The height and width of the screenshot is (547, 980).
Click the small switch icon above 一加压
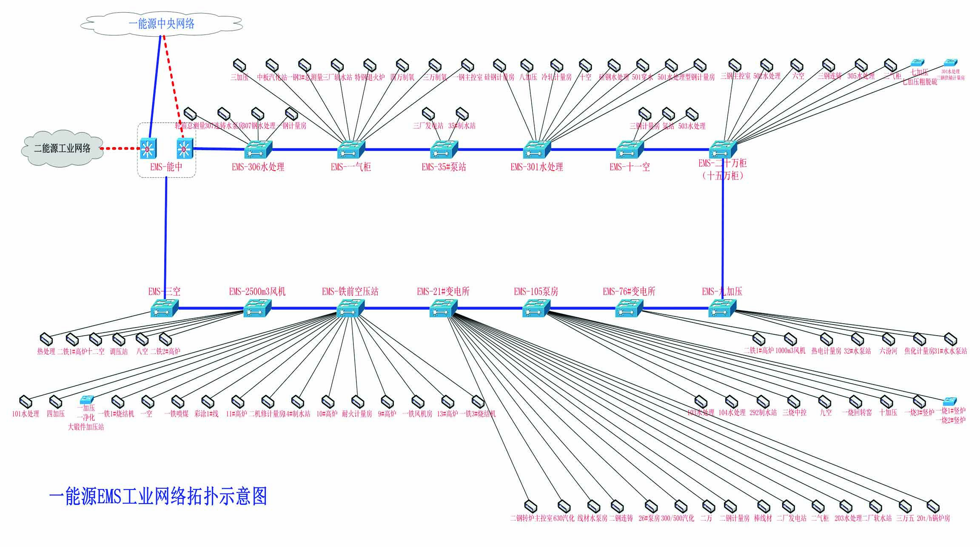click(x=87, y=400)
